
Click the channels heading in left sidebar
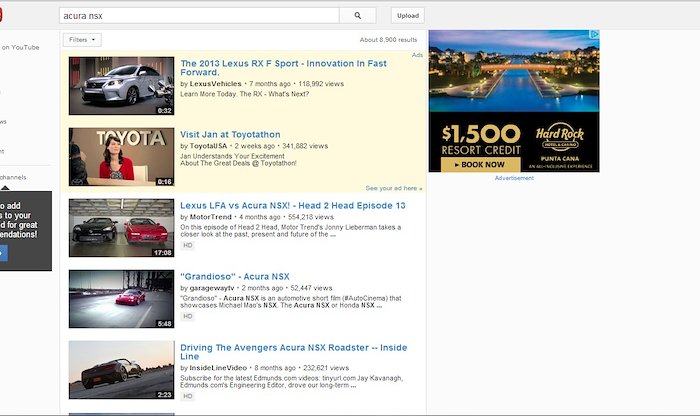13,177
